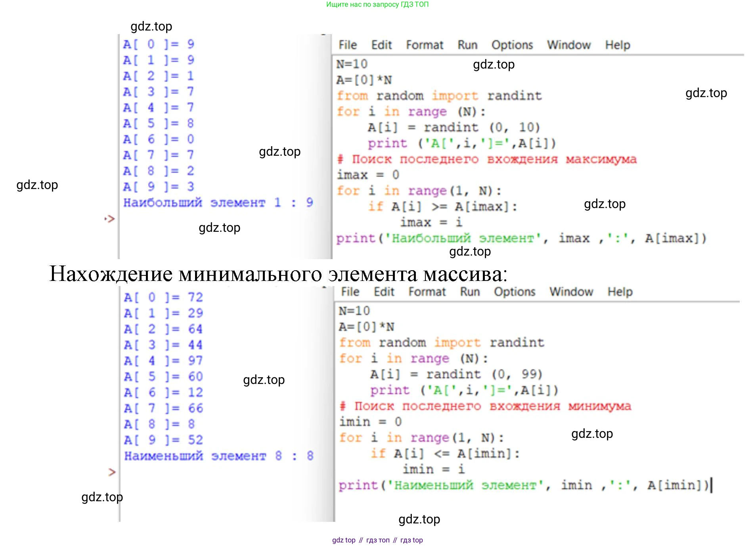Click the 'imax = 0' code line
756x546 pixels.
[x=368, y=175]
